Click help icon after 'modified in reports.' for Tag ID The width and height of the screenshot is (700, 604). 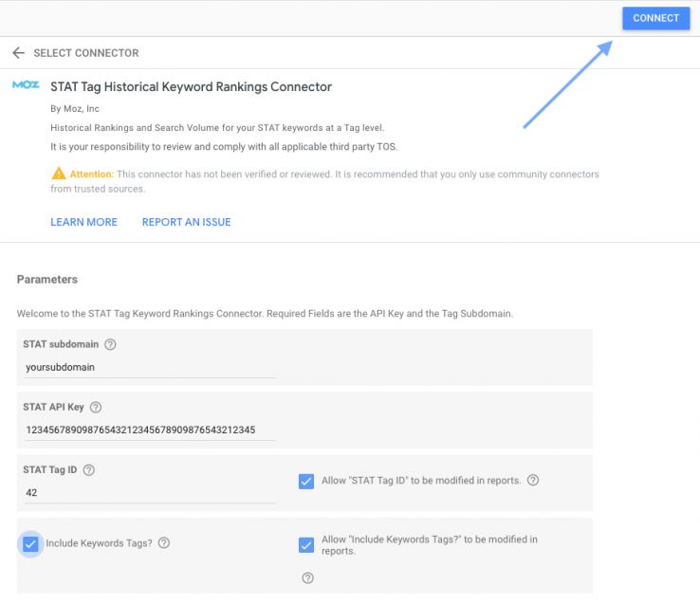click(x=533, y=481)
